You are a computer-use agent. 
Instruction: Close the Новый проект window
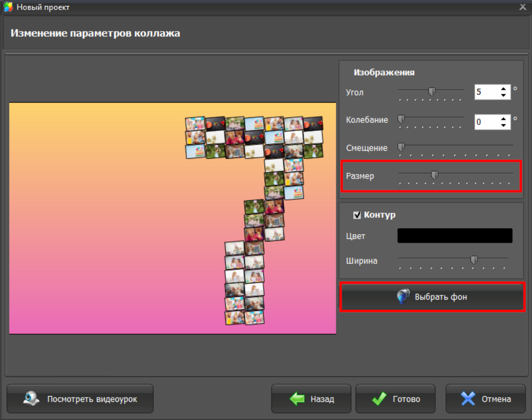click(x=522, y=7)
